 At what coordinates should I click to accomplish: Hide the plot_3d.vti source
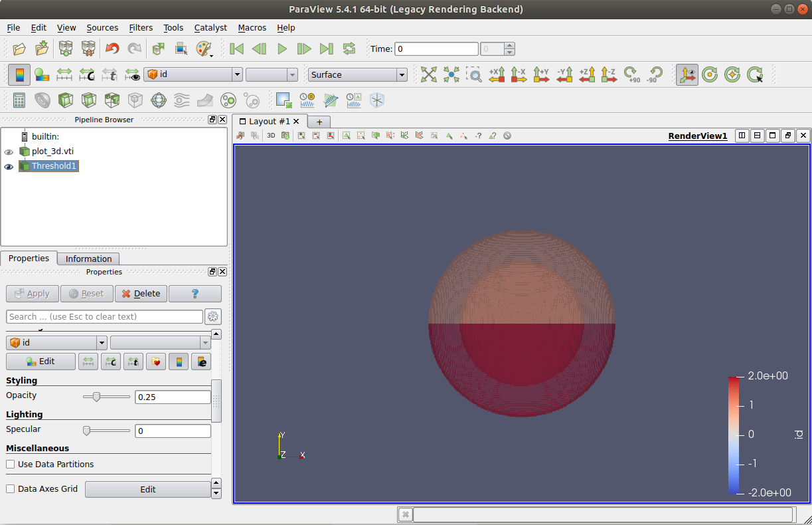[x=9, y=151]
